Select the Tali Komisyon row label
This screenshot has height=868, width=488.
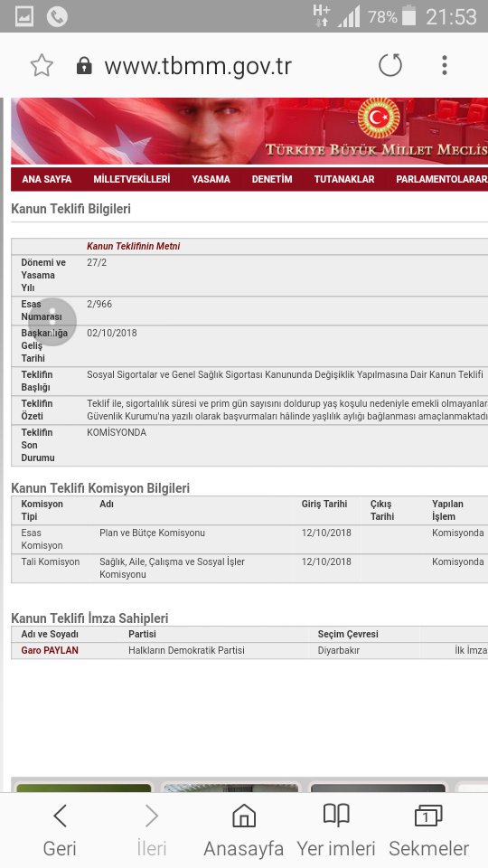pyautogui.click(x=51, y=561)
